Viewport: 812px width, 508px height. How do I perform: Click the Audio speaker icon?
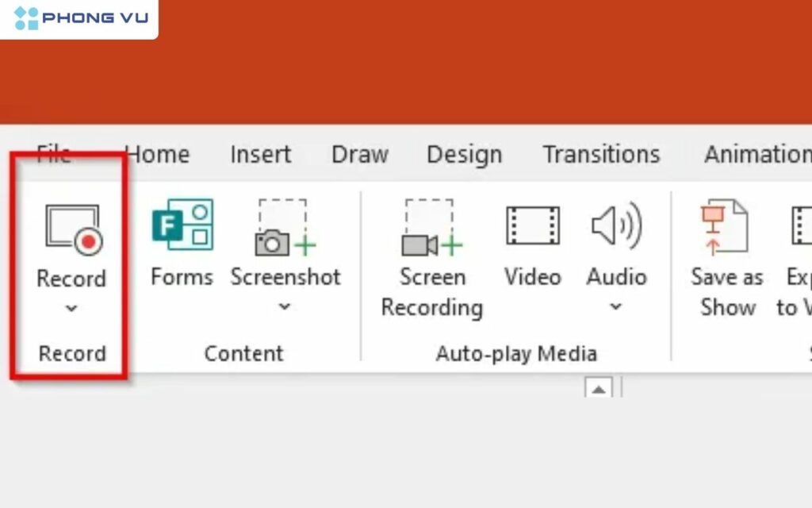click(617, 226)
